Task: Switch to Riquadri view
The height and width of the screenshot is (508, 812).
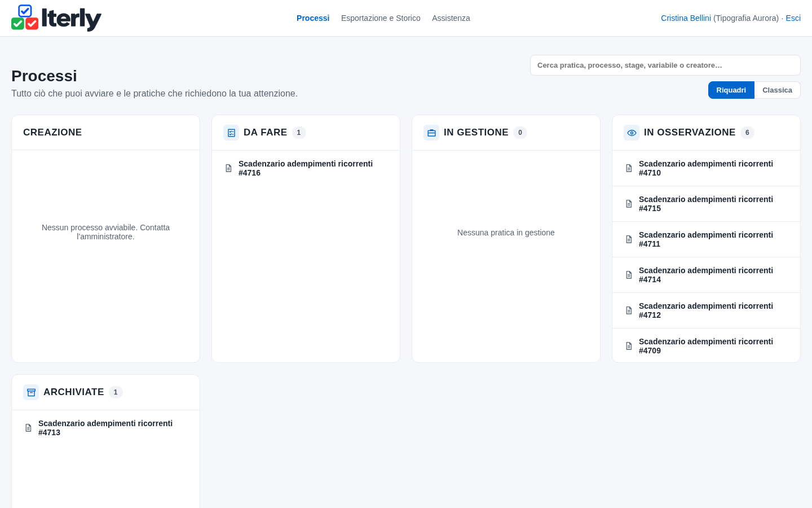Action: (731, 90)
